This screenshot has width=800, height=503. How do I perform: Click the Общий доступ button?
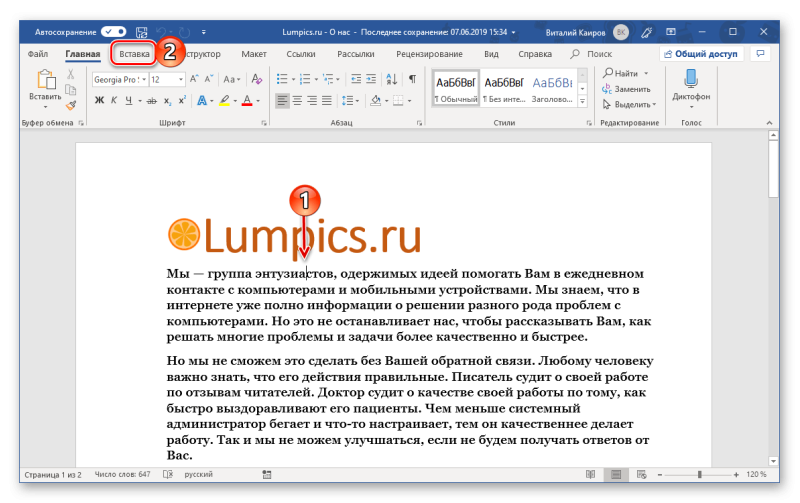click(701, 54)
